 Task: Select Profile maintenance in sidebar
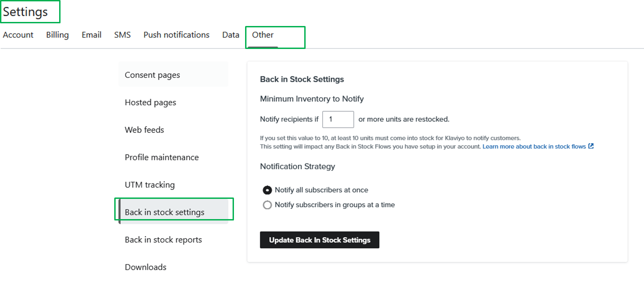(x=162, y=157)
